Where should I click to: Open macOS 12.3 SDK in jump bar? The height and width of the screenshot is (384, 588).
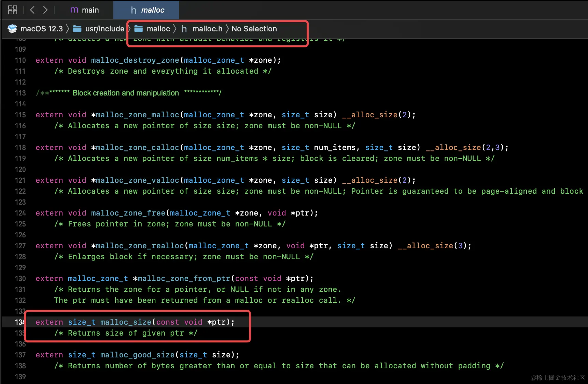[42, 29]
